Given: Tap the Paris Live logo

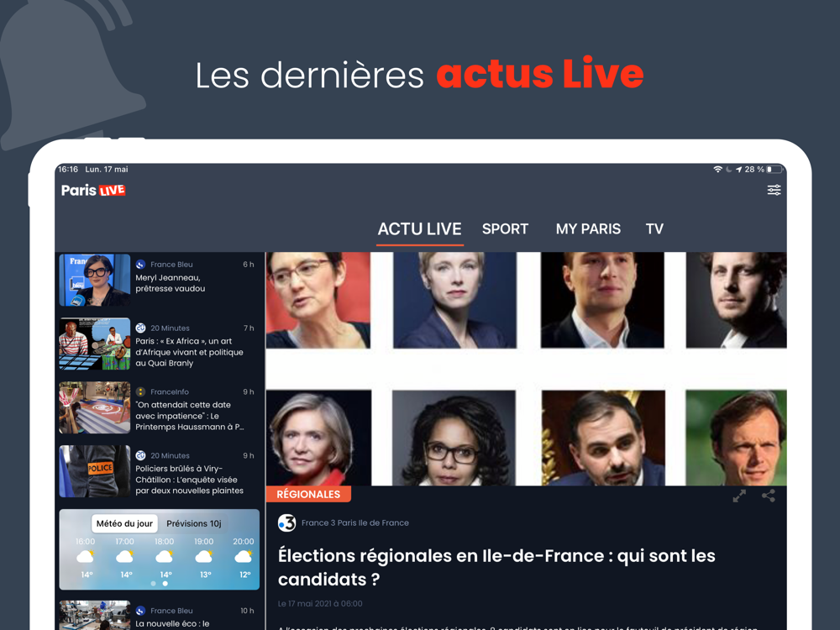Looking at the screenshot, I should pos(93,190).
